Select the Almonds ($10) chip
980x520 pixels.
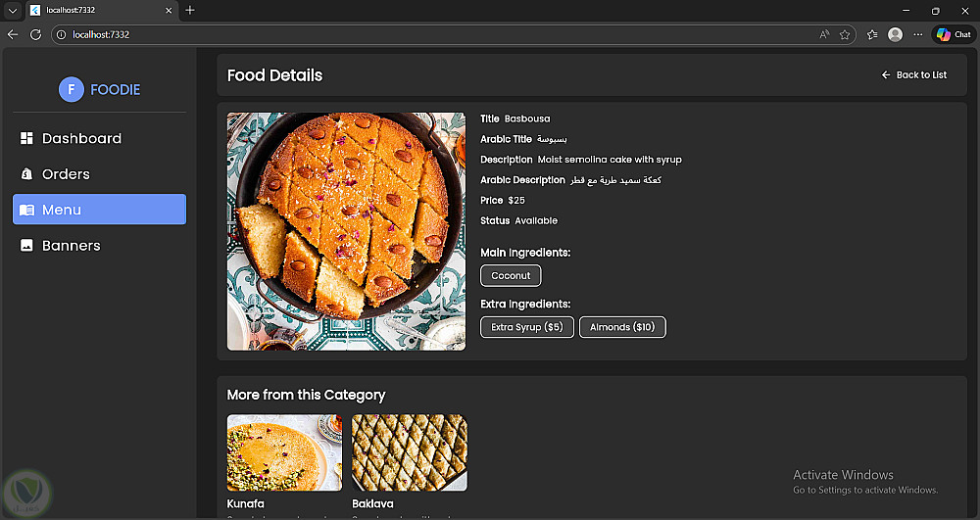click(x=622, y=327)
